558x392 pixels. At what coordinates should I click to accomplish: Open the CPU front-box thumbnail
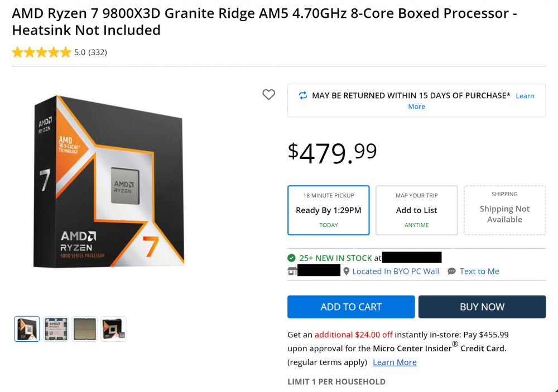coord(27,329)
